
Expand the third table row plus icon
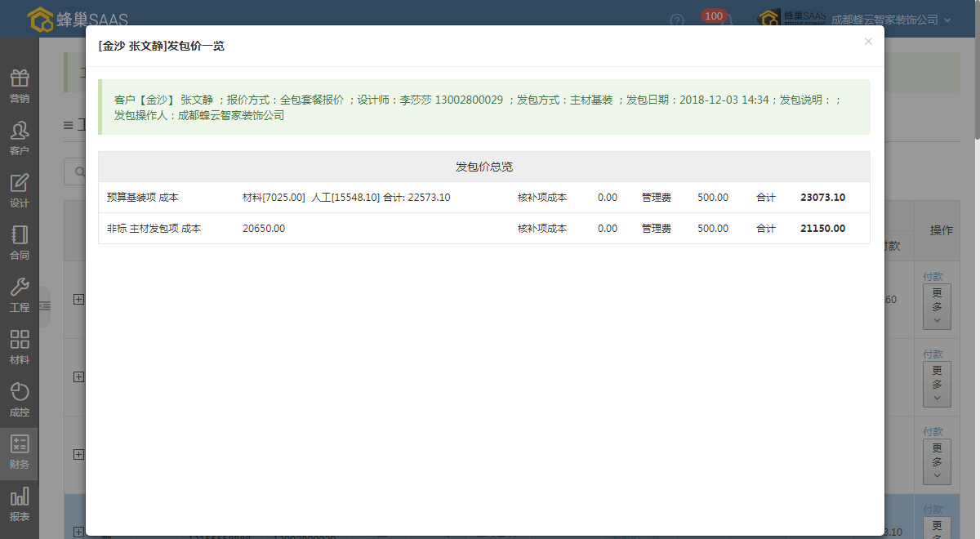(x=78, y=454)
